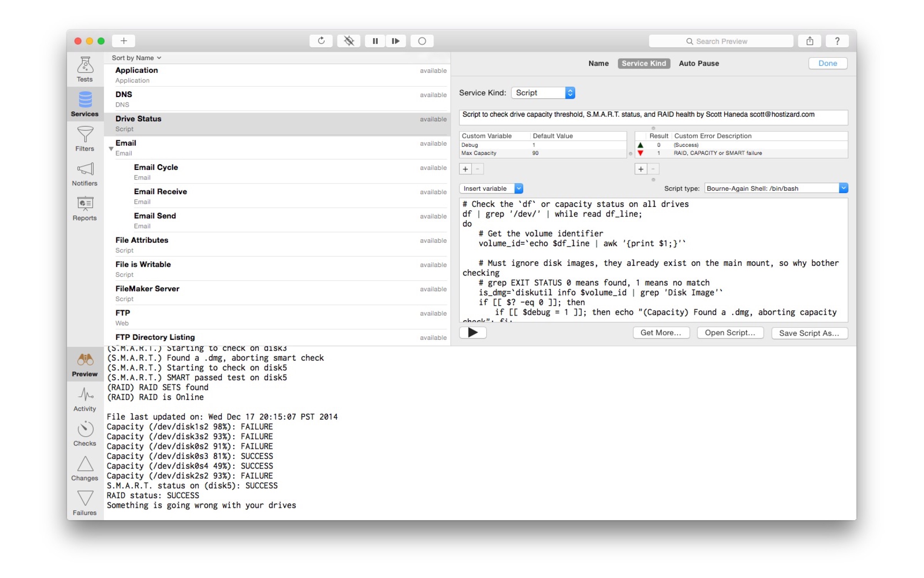Click the circle record toolbar button
Image resolution: width=924 pixels, height=578 pixels.
point(422,41)
